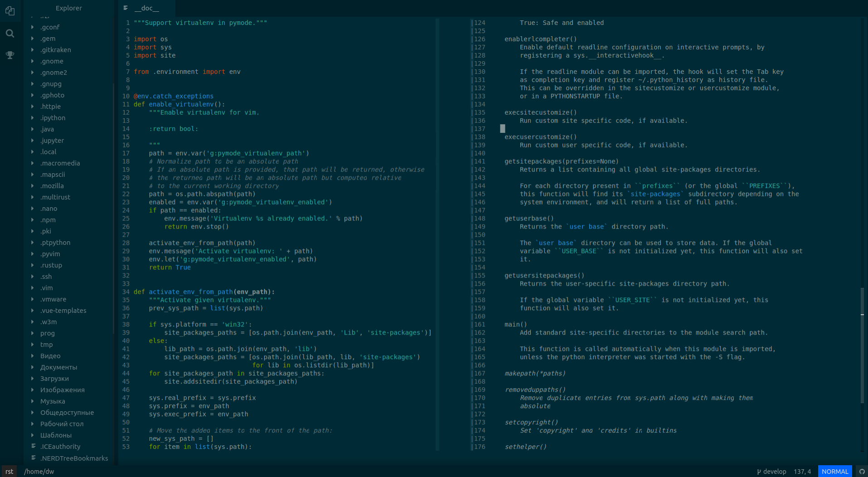Open the .ICEauthority file

click(x=60, y=447)
